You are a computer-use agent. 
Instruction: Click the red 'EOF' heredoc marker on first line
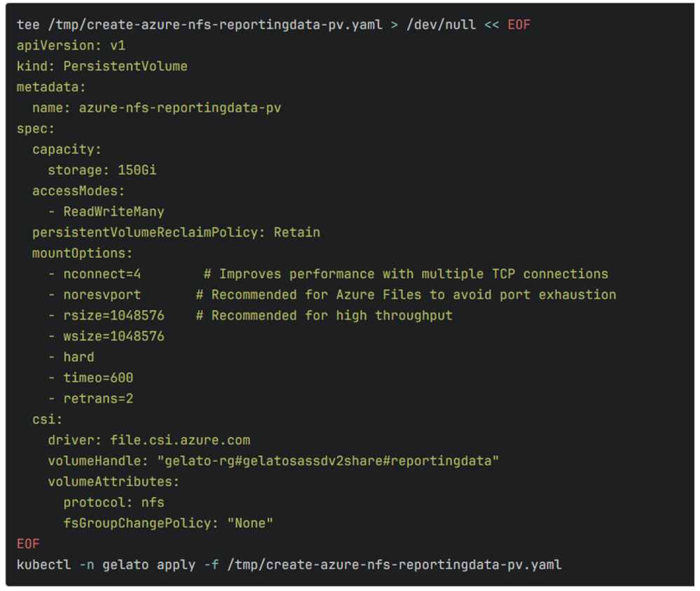point(519,25)
